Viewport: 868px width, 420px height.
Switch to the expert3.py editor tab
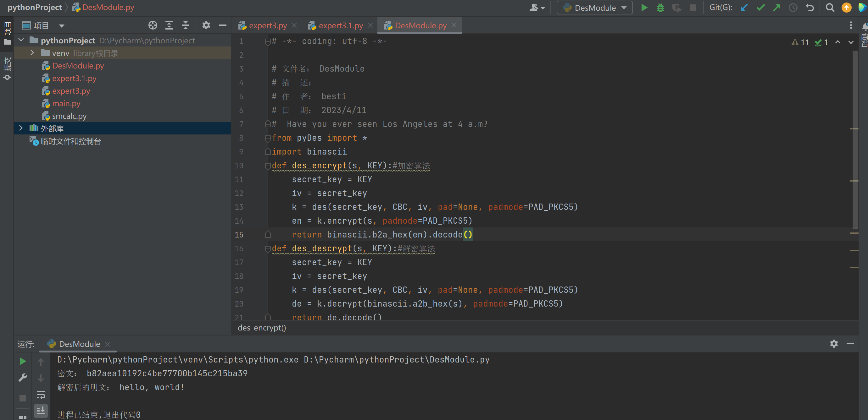(268, 25)
